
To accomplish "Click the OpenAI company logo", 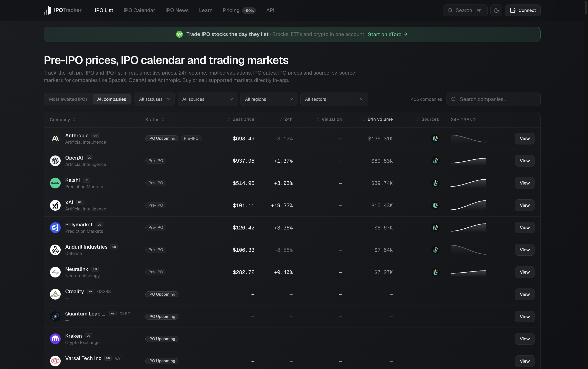I will coord(55,161).
